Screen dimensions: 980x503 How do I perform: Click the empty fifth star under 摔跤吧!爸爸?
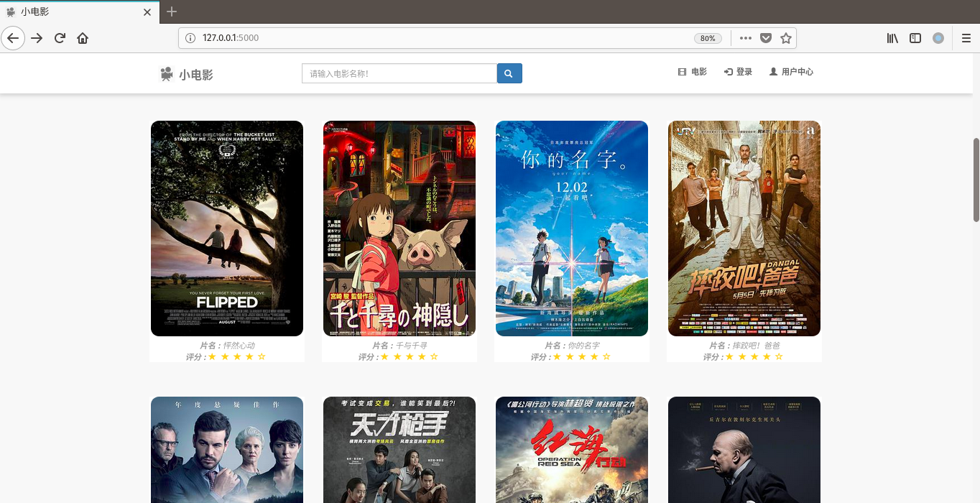click(x=779, y=356)
